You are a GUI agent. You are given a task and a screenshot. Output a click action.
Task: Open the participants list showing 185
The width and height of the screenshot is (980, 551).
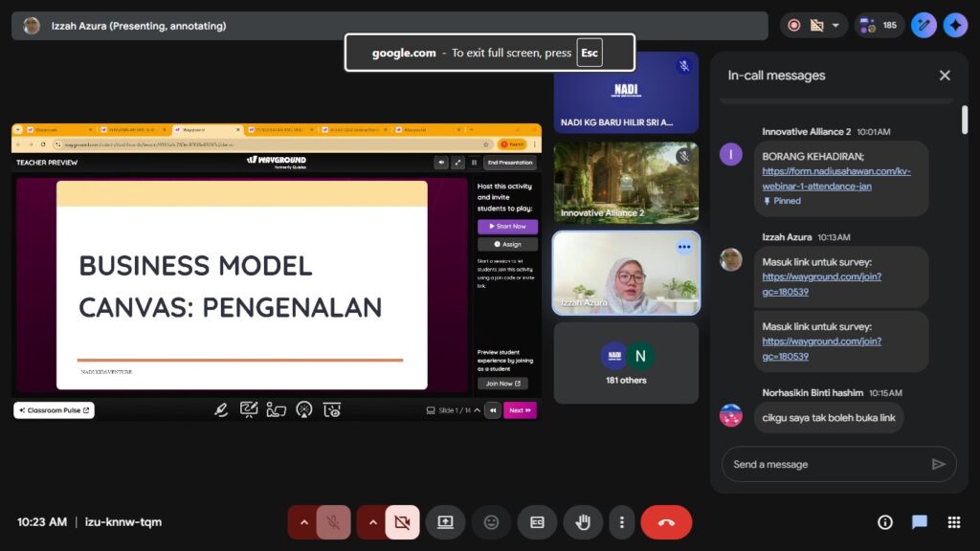(x=880, y=26)
